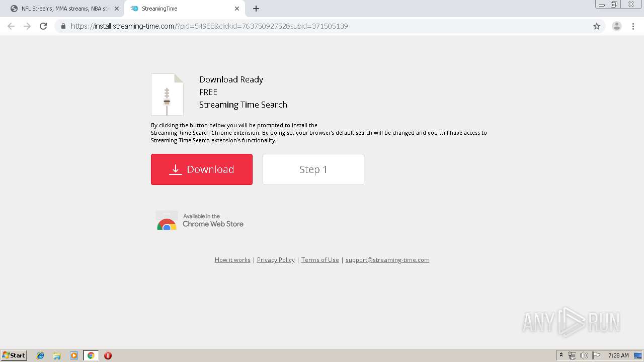This screenshot has width=644, height=362.
Task: Launch Internet Explorer from the taskbar
Action: pos(40,355)
